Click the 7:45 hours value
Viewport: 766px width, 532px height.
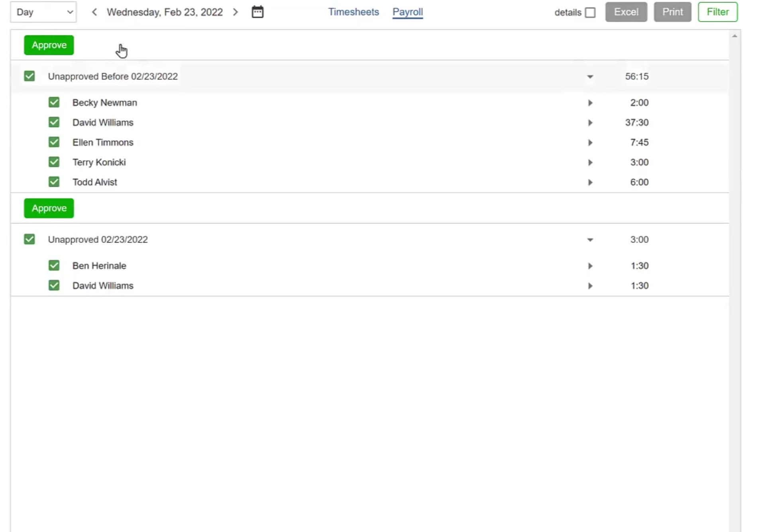click(x=639, y=143)
